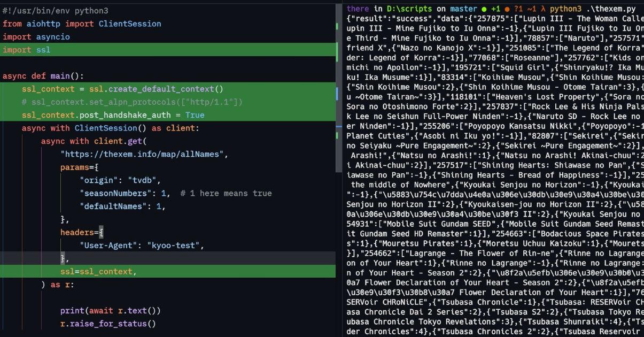This screenshot has width=644, height=337.
Task: Click the "async with ClientSession() as client:" line
Action: click(111, 128)
